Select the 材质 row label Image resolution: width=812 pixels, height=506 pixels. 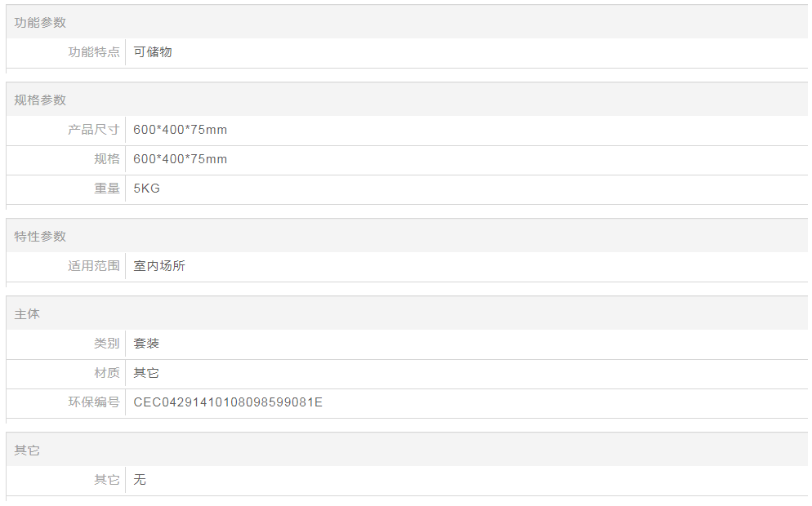click(107, 374)
